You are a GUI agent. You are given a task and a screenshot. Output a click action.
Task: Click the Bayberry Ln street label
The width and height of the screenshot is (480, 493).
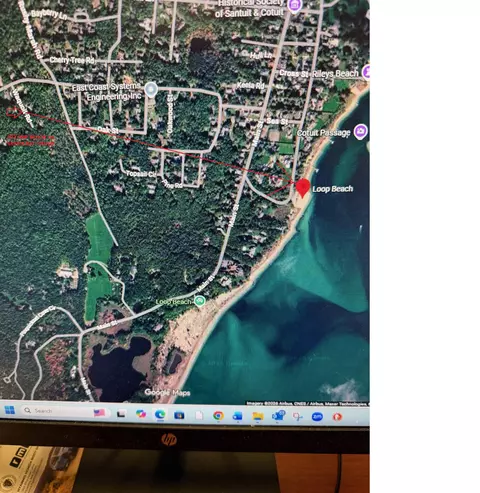click(49, 14)
